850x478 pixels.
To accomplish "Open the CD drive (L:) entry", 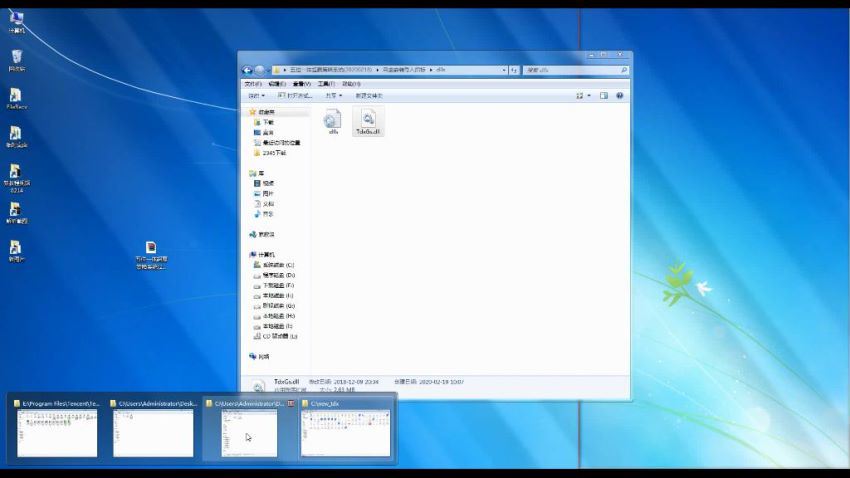I will 275,336.
